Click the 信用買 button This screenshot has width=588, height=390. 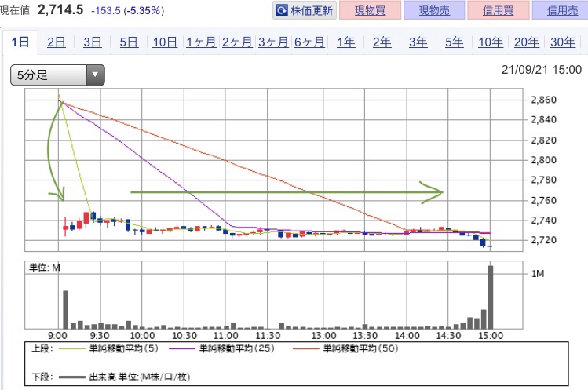tap(499, 10)
